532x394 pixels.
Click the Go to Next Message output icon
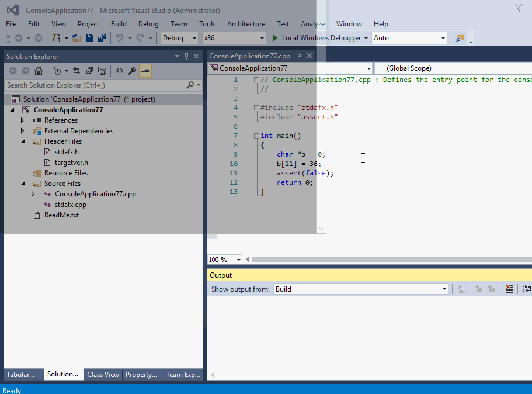(492, 289)
